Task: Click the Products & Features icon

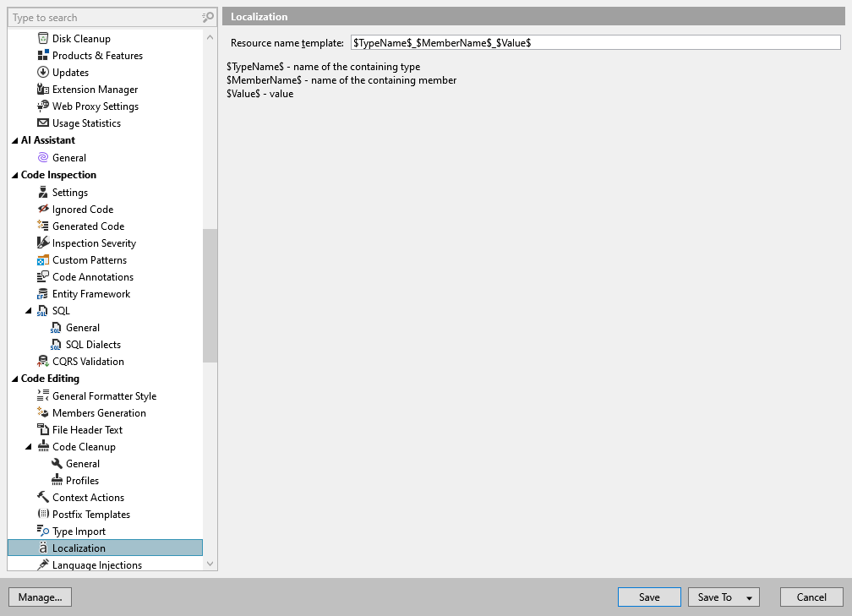Action: coord(43,55)
